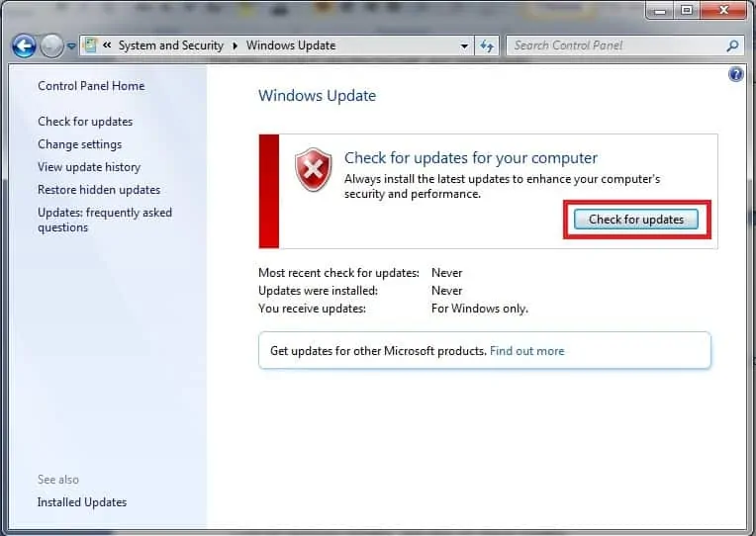Open Change settings in sidebar

[x=79, y=144]
